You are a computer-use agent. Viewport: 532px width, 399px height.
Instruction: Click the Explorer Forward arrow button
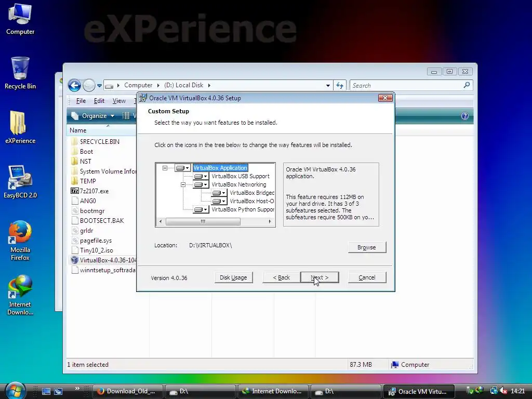click(89, 85)
